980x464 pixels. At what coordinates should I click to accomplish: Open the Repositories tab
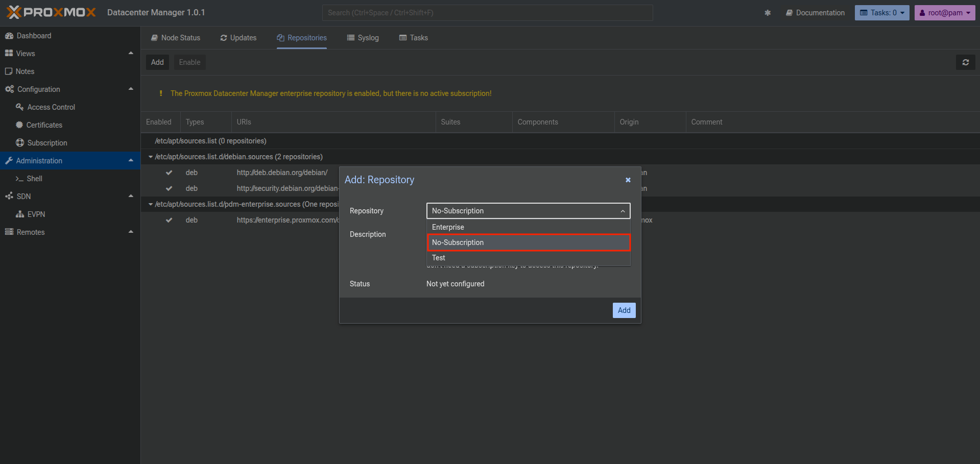pyautogui.click(x=302, y=38)
